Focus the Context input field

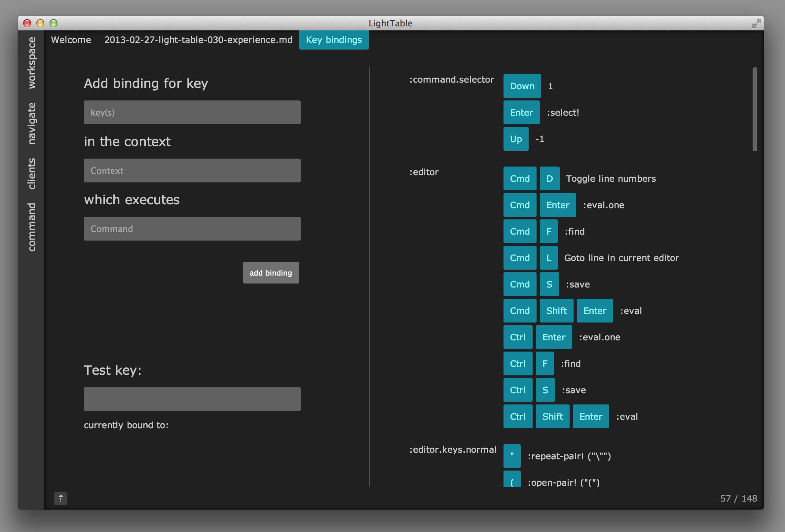tap(192, 171)
